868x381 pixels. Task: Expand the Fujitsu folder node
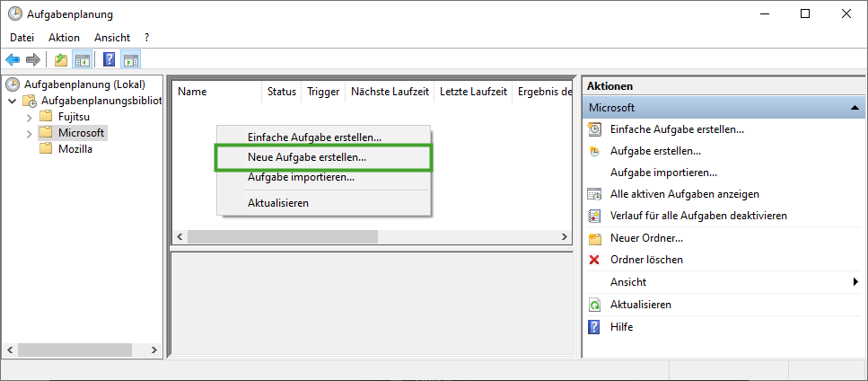[30, 118]
